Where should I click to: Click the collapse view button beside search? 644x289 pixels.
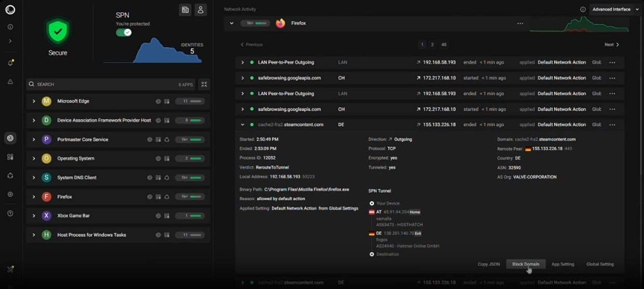pos(204,84)
